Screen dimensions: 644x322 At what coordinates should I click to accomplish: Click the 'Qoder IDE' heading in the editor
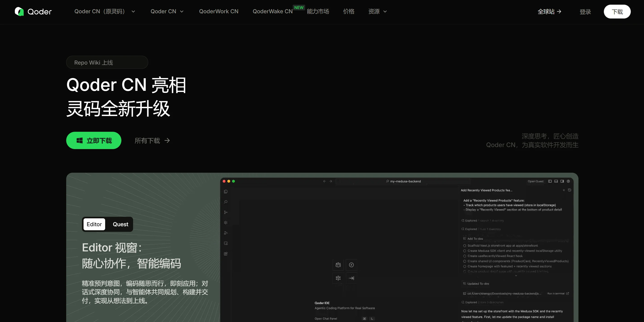[322, 303]
